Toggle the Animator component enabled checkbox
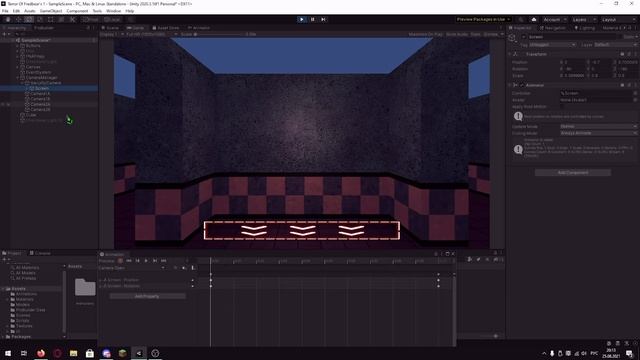640x360 pixels. point(522,85)
